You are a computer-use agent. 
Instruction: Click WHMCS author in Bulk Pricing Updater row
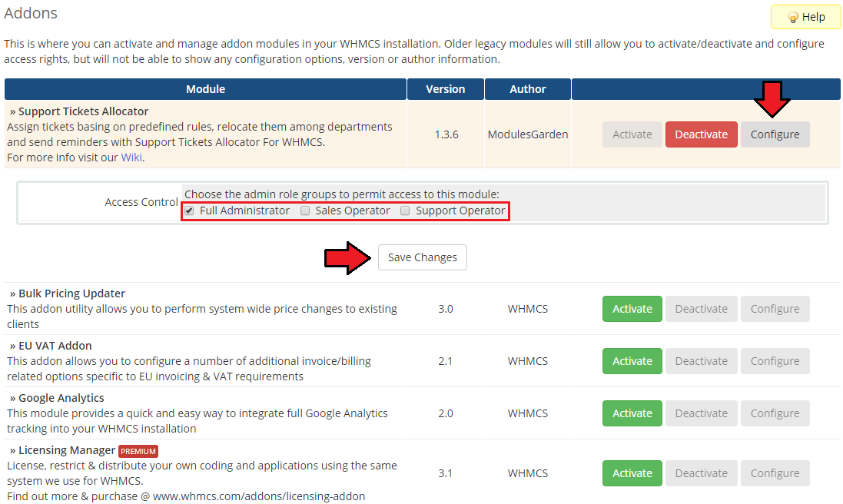pyautogui.click(x=528, y=309)
